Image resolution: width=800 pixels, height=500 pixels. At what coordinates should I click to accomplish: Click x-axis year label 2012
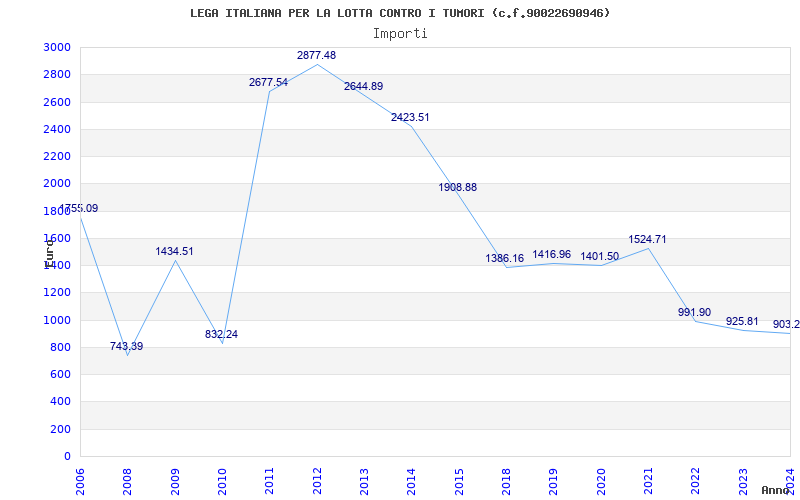coord(317,481)
